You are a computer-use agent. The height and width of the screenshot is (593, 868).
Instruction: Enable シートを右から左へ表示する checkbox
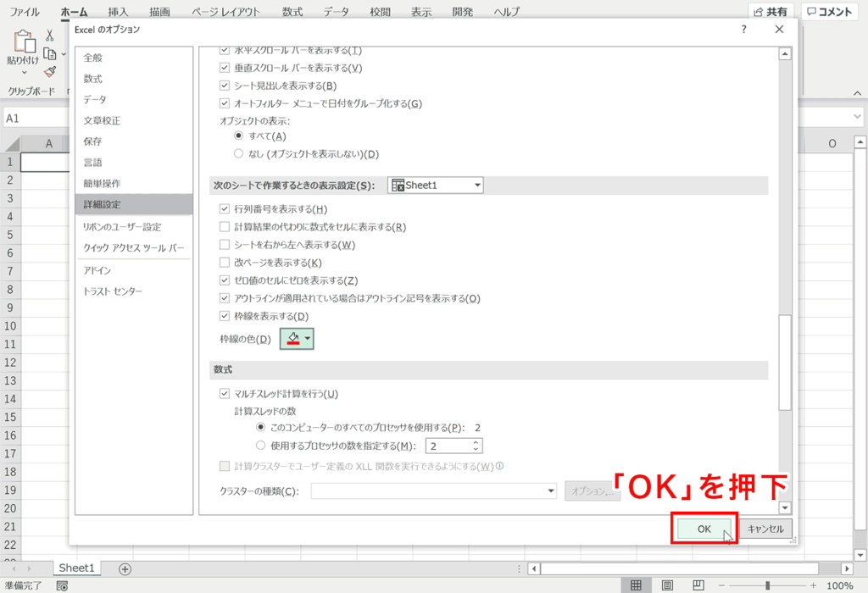tap(224, 245)
